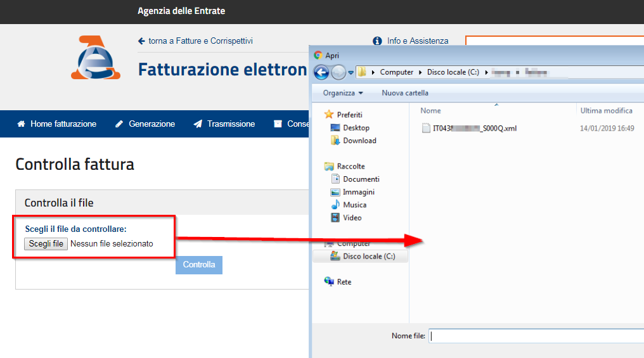Select Download in the Preferiti list
The height and width of the screenshot is (358, 644).
click(359, 141)
